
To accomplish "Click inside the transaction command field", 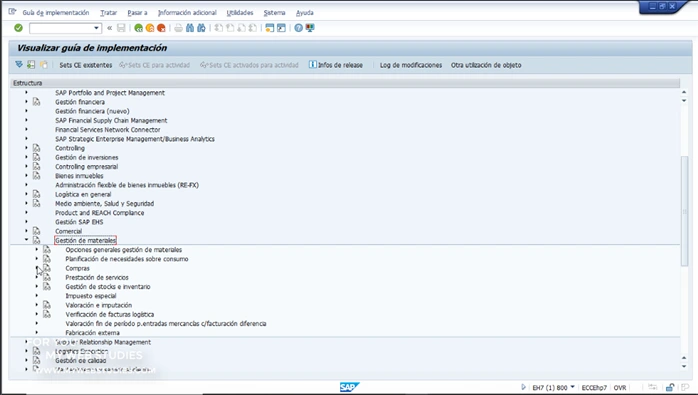I will (61, 28).
